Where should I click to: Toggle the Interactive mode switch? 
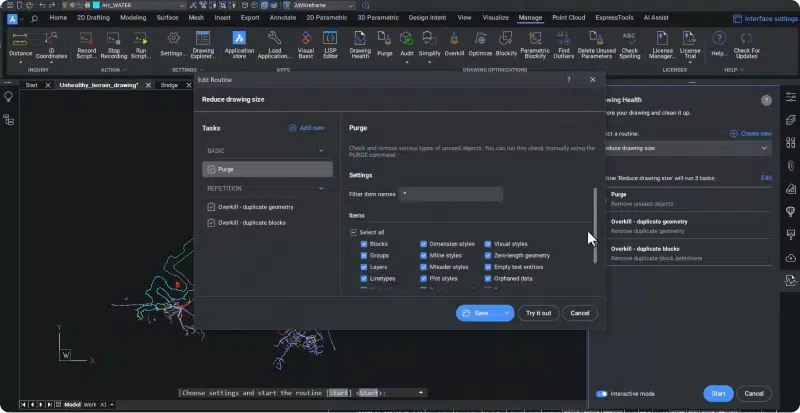602,394
